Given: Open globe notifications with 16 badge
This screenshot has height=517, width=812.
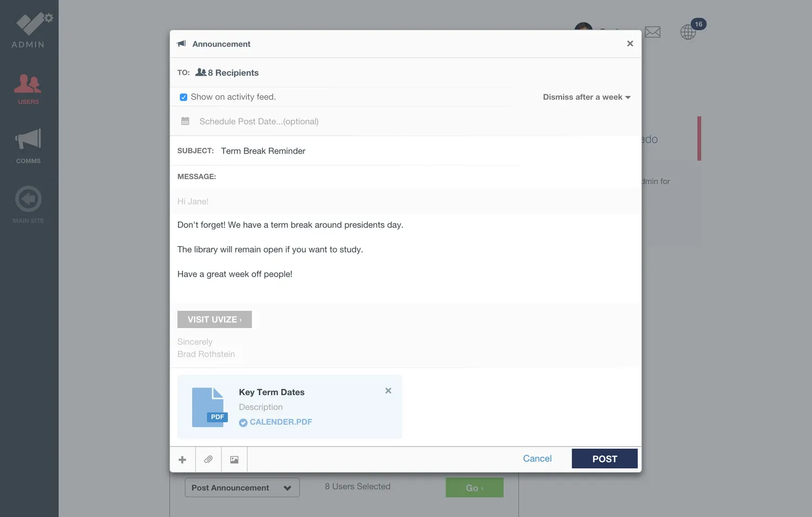Looking at the screenshot, I should pyautogui.click(x=688, y=32).
